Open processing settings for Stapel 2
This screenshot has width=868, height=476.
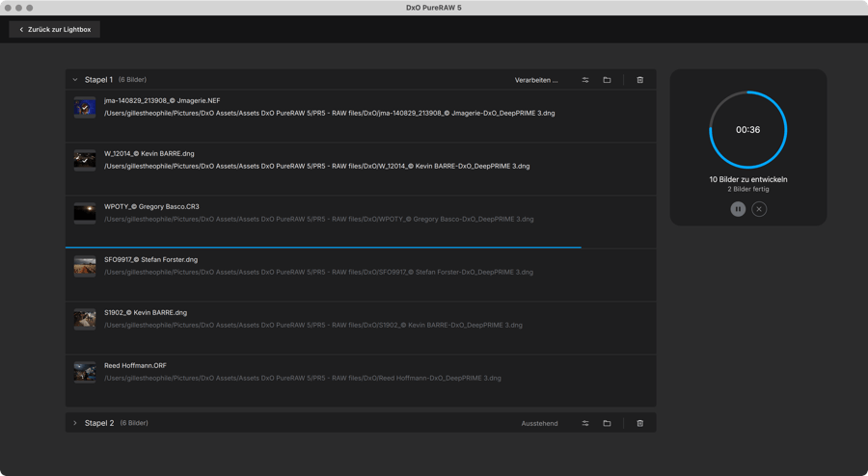(x=585, y=423)
